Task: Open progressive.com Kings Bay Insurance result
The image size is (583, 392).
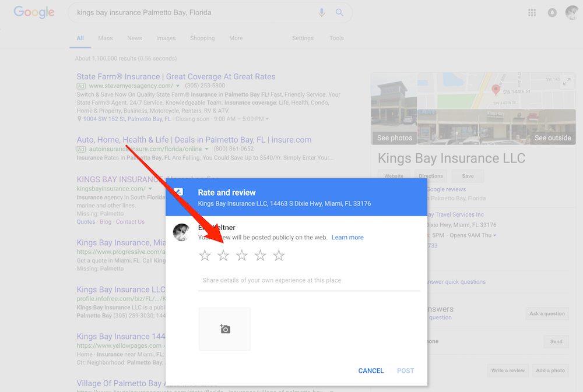Action: [121, 243]
